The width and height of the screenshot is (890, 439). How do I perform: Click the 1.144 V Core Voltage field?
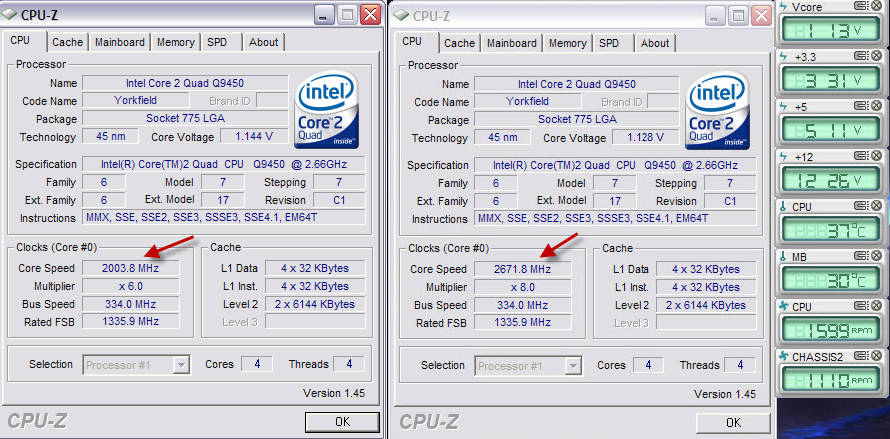click(x=254, y=137)
